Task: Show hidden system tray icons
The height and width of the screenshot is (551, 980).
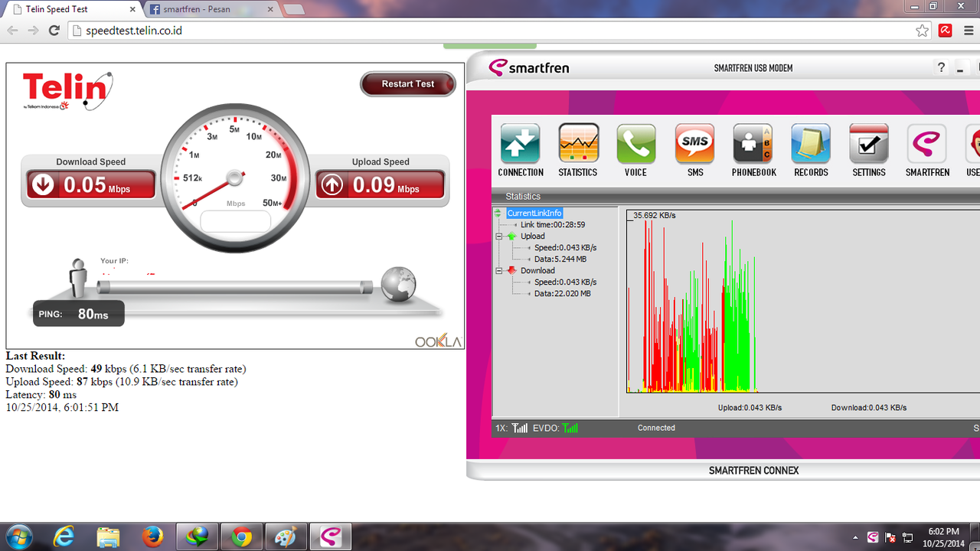Action: tap(855, 537)
